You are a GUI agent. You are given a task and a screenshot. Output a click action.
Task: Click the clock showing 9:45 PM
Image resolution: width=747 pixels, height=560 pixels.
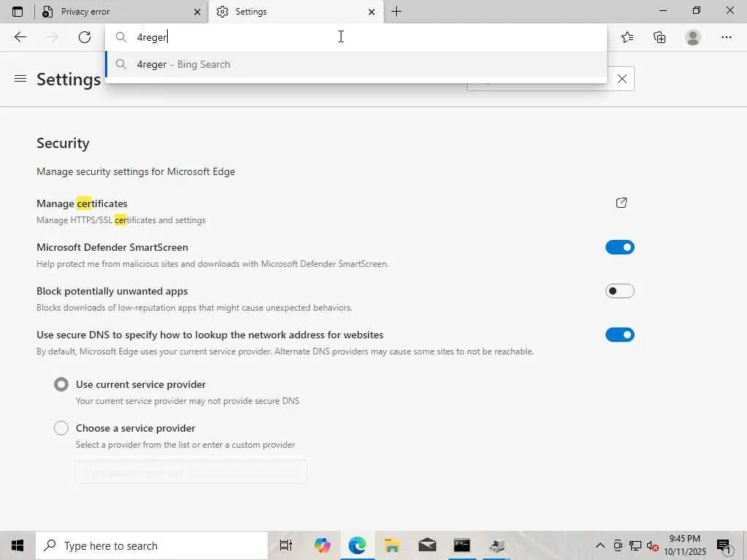click(684, 539)
